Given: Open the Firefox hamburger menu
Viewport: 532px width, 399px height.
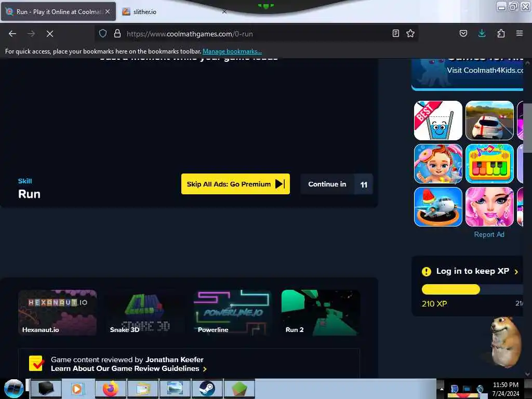Looking at the screenshot, I should click(520, 33).
